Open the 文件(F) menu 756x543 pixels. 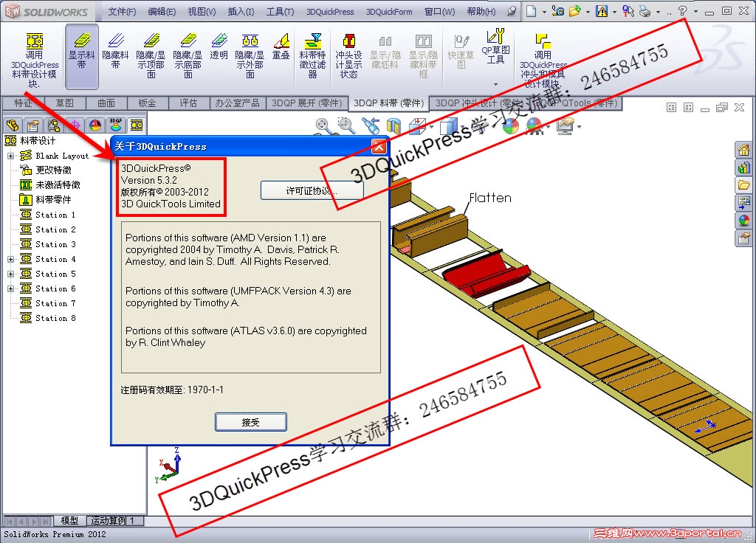(122, 12)
